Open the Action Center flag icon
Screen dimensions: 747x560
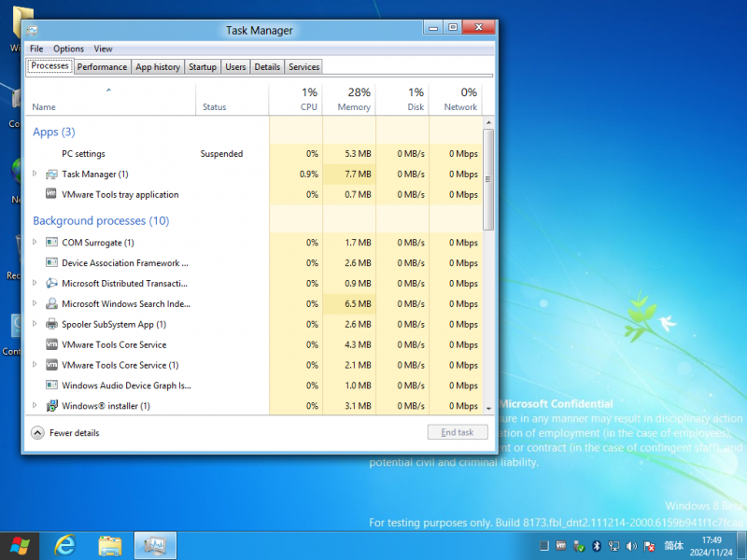tap(649, 546)
